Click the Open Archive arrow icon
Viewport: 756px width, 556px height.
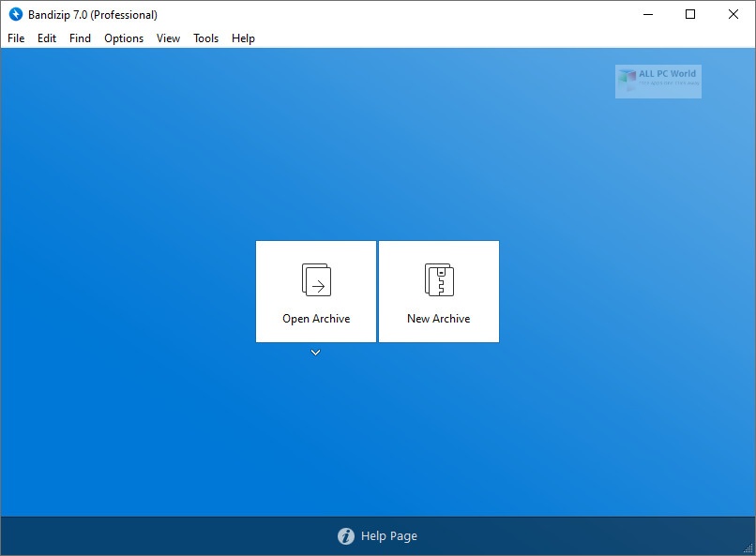316,279
